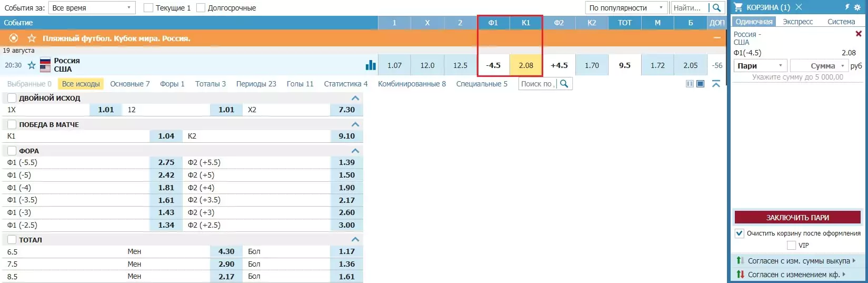Tick the Победа в матче checkbox
Screen dimensions: 868x283
12,124
